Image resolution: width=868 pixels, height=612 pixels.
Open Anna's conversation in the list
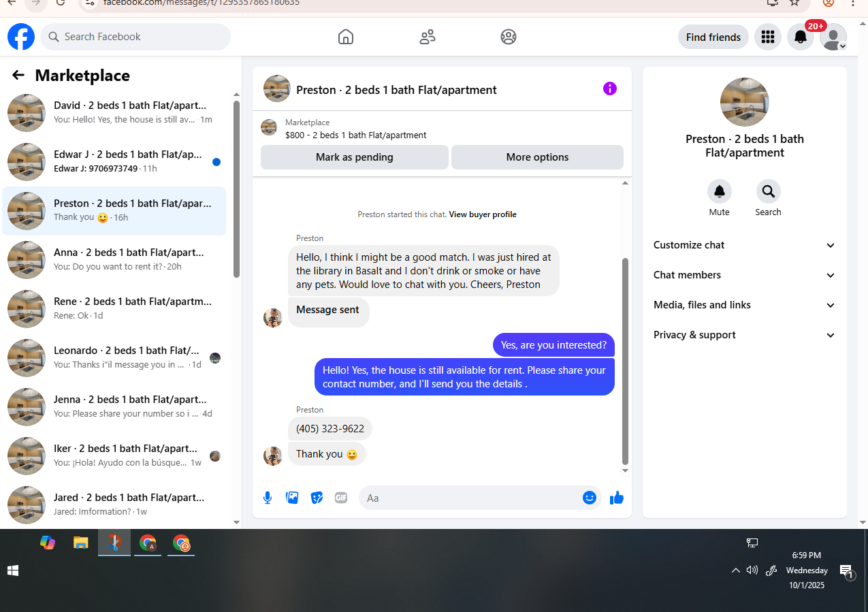114,260
